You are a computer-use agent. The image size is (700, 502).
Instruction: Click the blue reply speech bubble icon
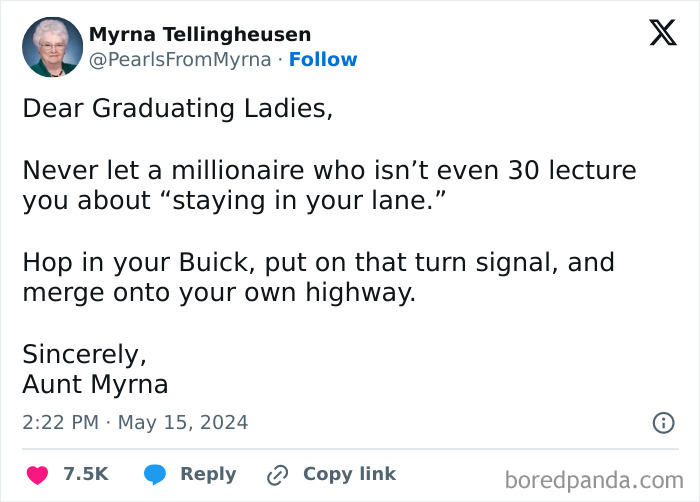click(x=154, y=474)
